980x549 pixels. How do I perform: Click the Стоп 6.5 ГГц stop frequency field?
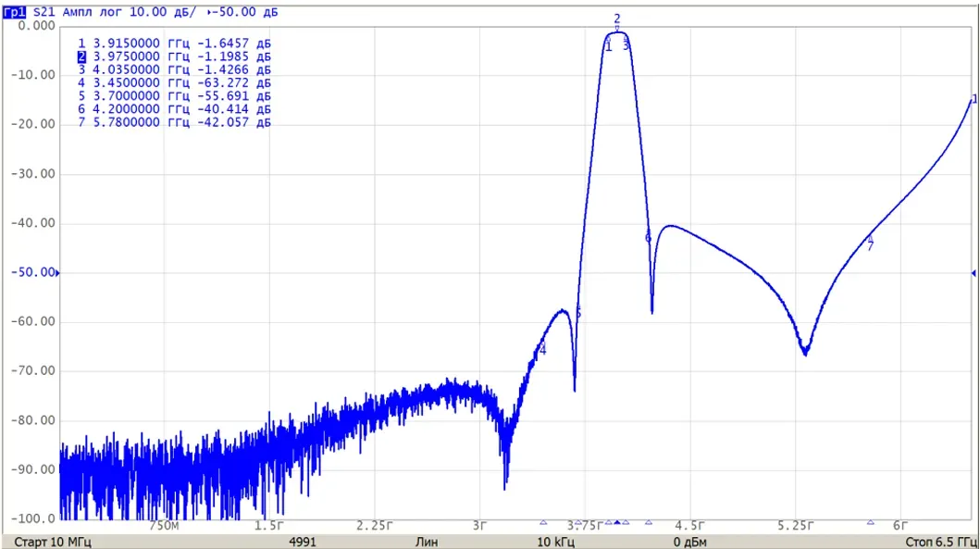tap(941, 543)
